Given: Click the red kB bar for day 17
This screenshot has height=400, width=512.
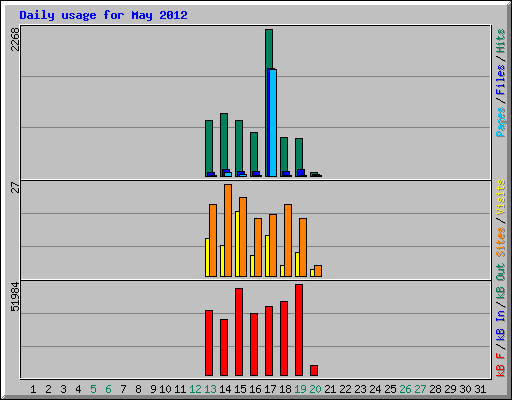Looking at the screenshot, I should pos(269,341).
